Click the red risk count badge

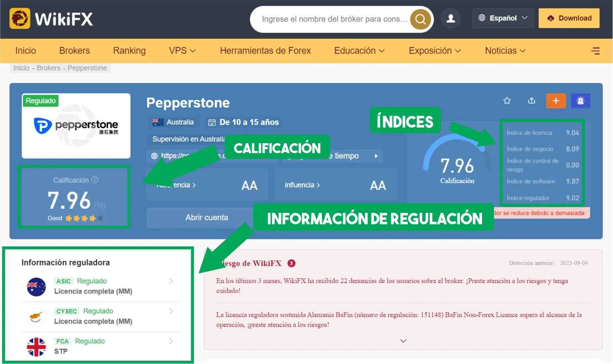click(291, 263)
